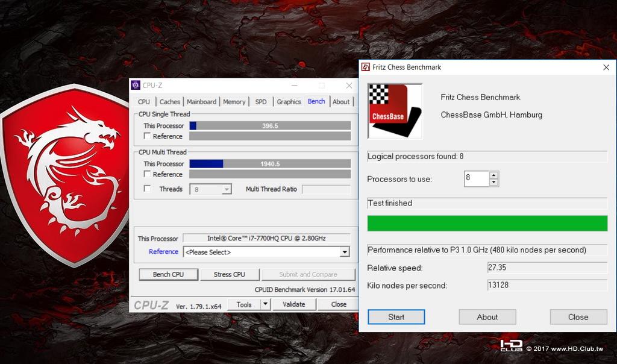Click the Fritz Chess Benchmark title icon

pyautogui.click(x=366, y=67)
